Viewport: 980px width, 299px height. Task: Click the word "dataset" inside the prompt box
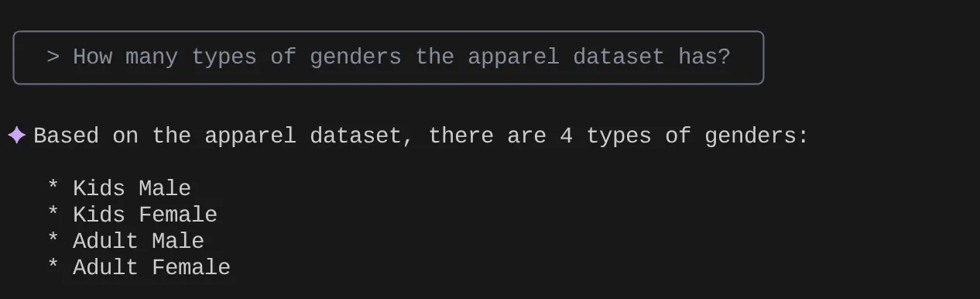coord(618,57)
